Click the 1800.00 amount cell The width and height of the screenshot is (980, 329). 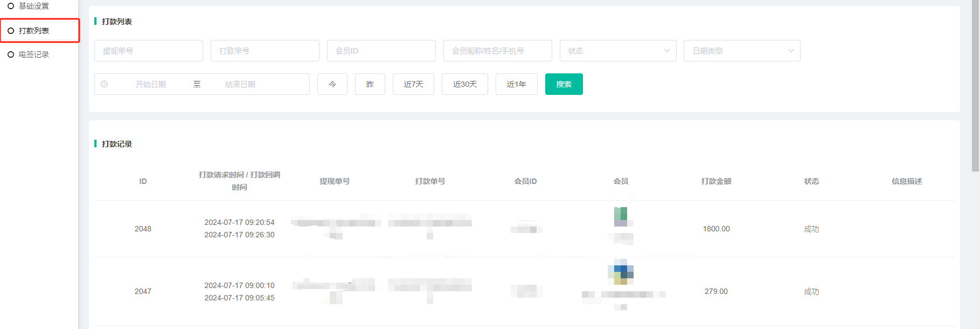point(716,229)
